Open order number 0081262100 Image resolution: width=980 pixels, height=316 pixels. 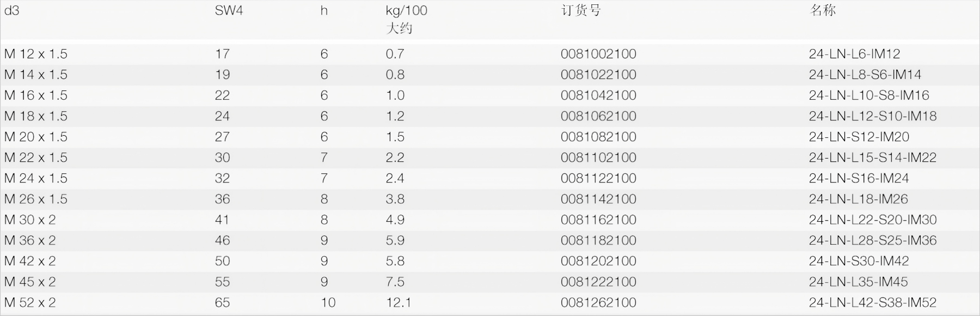tap(598, 302)
